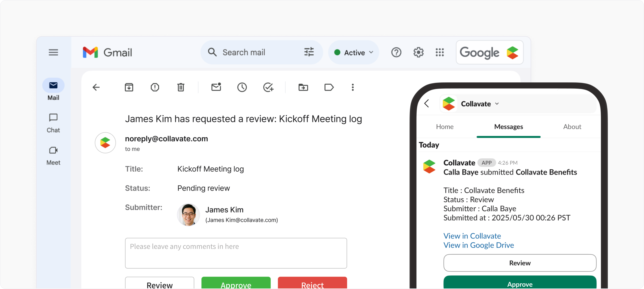This screenshot has height=289, width=644.
Task: Expand the Collavate dropdown on phone
Action: (x=497, y=104)
